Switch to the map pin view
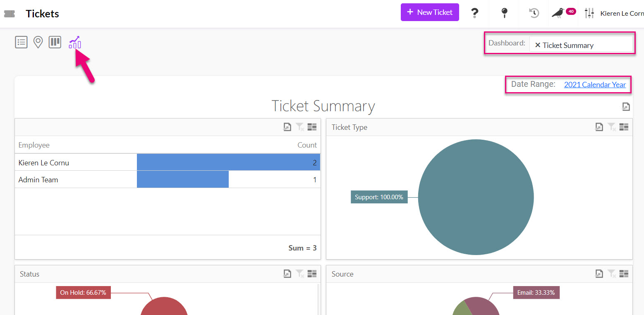This screenshot has width=644, height=315. [x=38, y=42]
